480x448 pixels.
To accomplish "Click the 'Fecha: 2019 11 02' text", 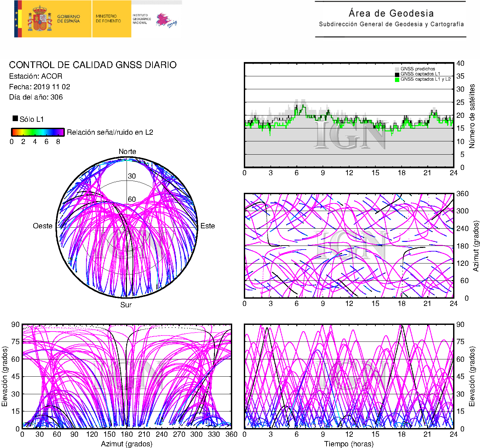I will coord(40,87).
